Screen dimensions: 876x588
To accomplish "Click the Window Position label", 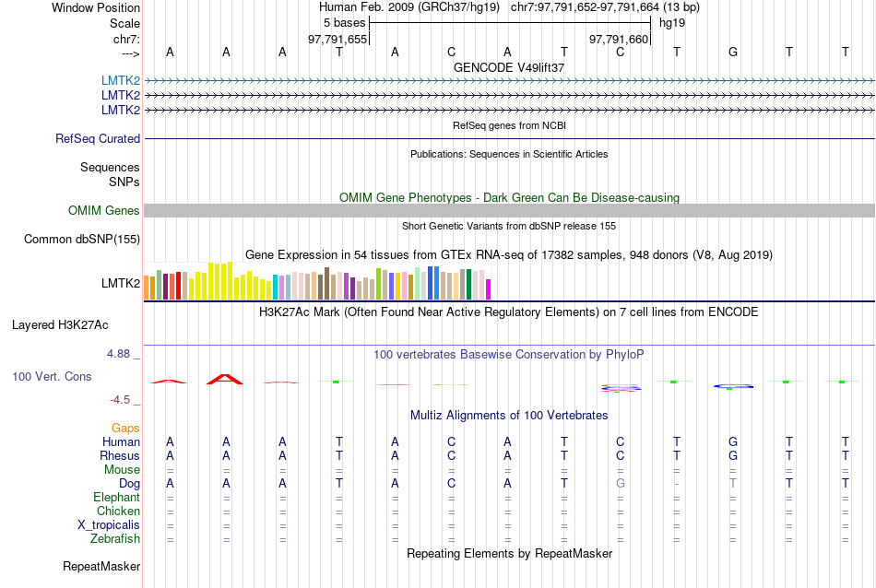I will [96, 7].
